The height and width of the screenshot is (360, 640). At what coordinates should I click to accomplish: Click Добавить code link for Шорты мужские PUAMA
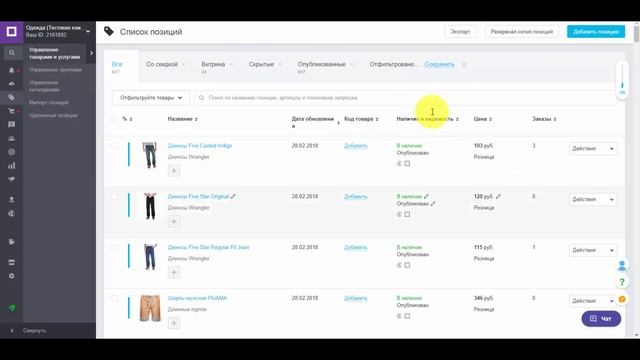[356, 298]
